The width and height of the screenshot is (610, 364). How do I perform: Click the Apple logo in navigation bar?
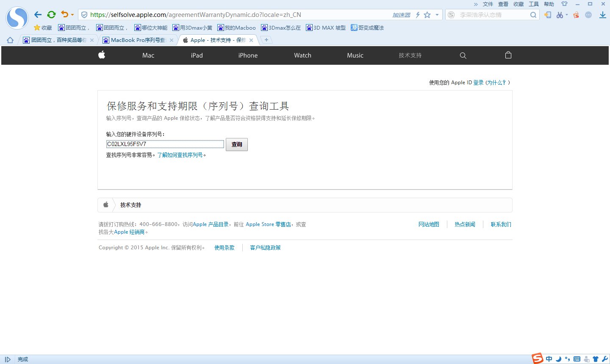pos(102,55)
